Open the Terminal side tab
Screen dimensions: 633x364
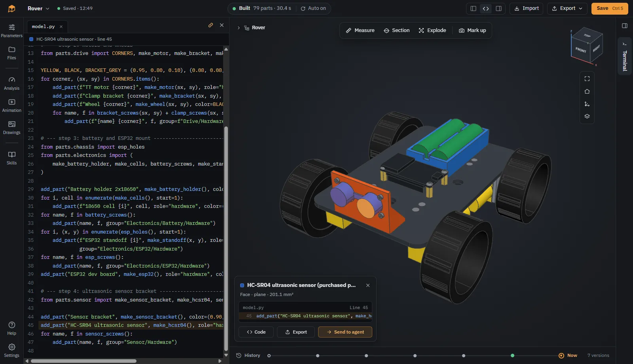click(x=625, y=56)
